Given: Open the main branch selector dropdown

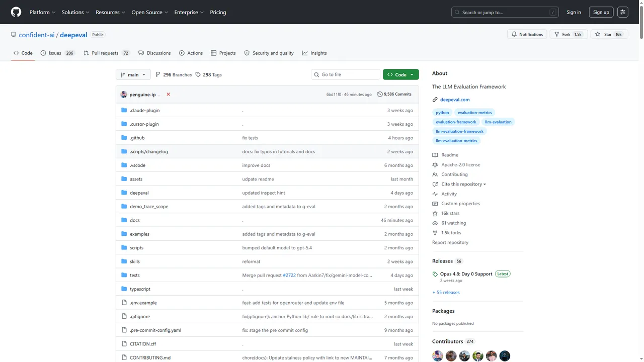Looking at the screenshot, I should pyautogui.click(x=133, y=74).
